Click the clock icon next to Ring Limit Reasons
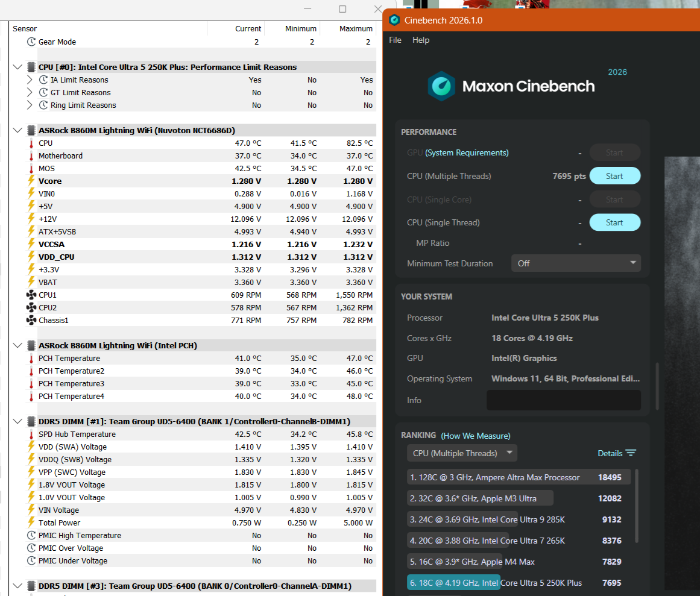This screenshot has width=700, height=596. (x=43, y=105)
